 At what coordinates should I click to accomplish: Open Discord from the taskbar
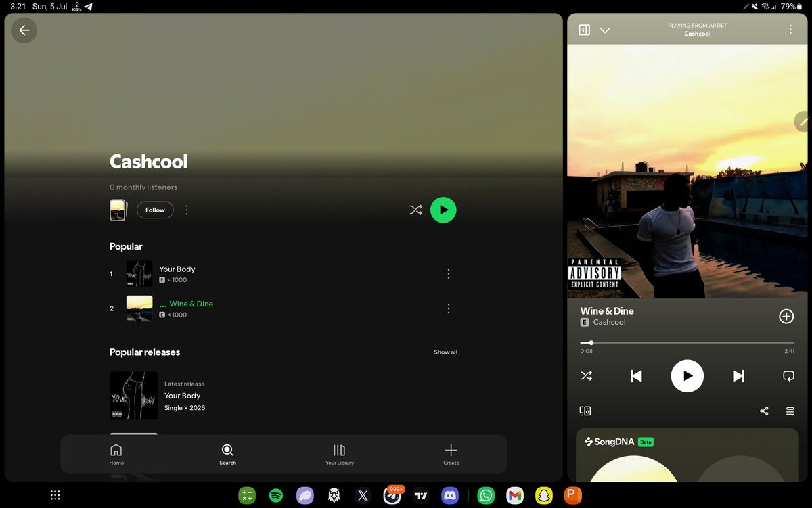click(450, 496)
